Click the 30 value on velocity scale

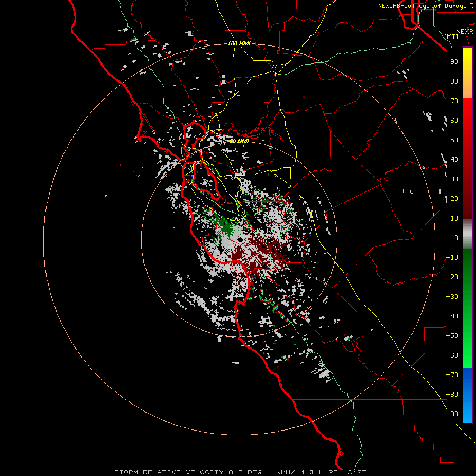pyautogui.click(x=454, y=179)
